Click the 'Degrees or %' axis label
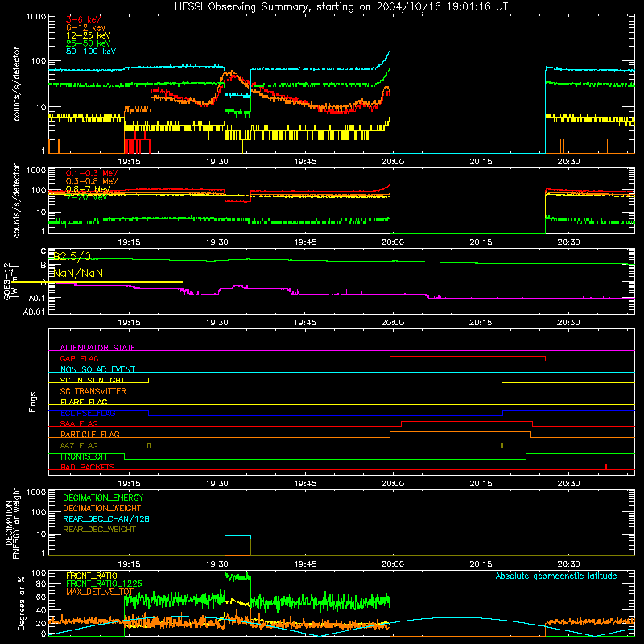Screen dimensions: 644x644 click(x=21, y=604)
